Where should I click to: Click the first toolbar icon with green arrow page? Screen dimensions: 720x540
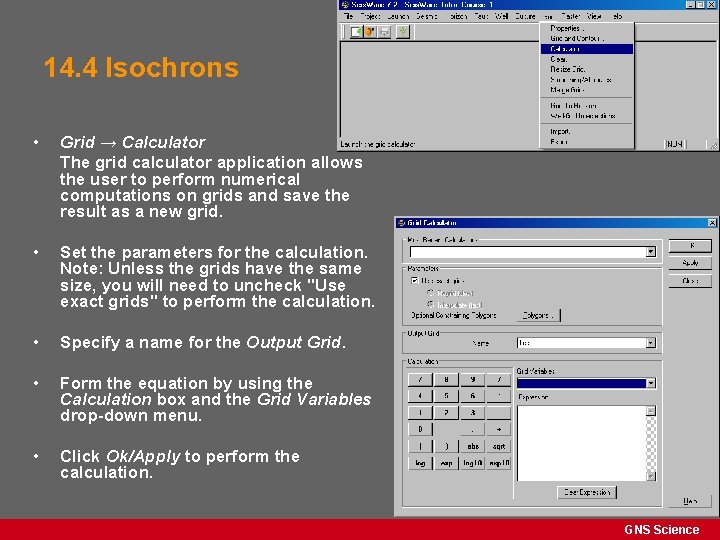point(356,32)
